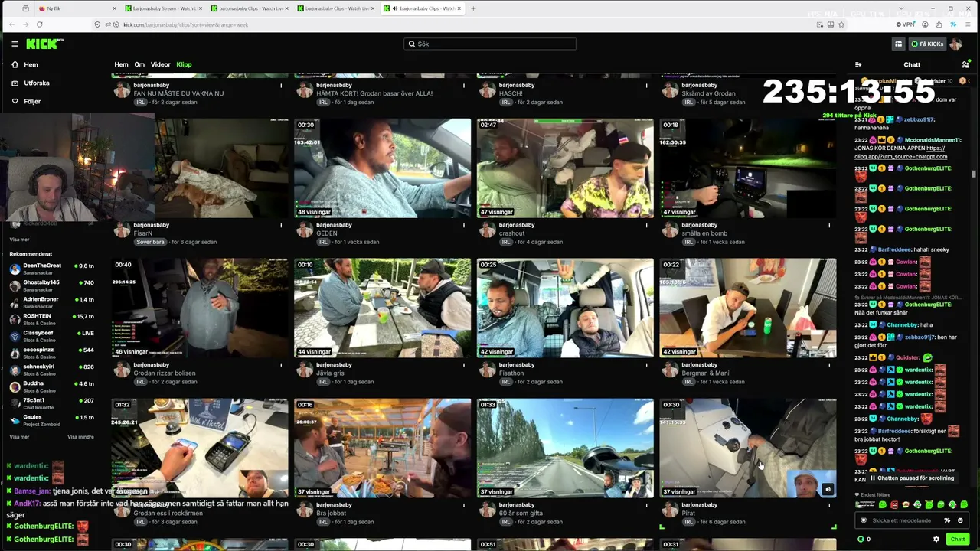The width and height of the screenshot is (980, 551).
Task: Switch to the channel Om tab
Action: point(139,64)
